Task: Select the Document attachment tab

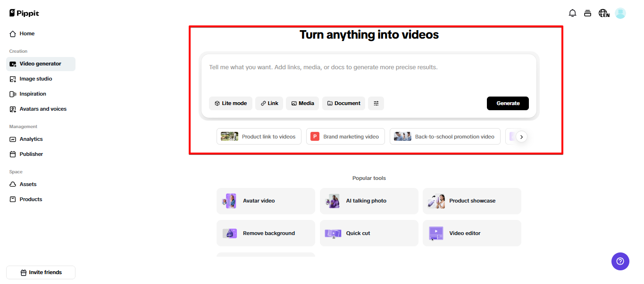Action: click(343, 103)
